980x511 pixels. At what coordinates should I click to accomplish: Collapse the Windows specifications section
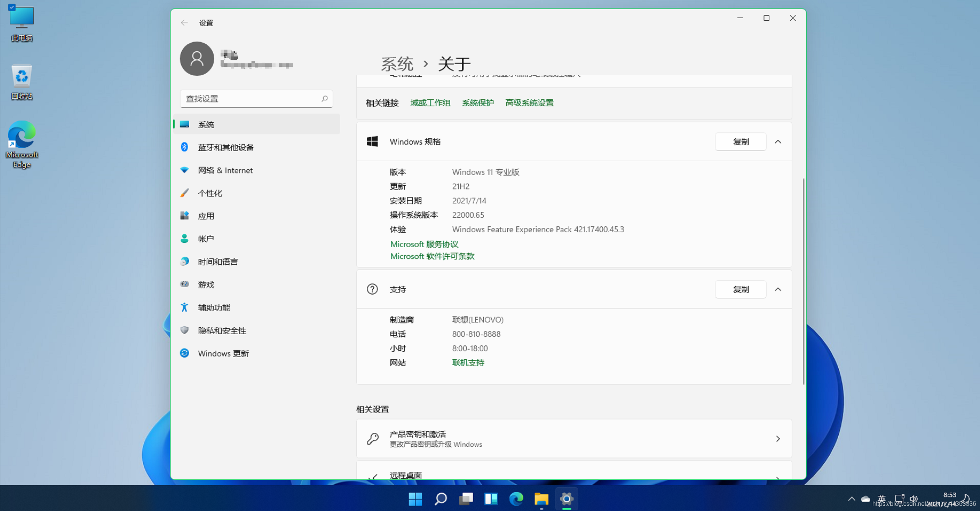(x=778, y=142)
